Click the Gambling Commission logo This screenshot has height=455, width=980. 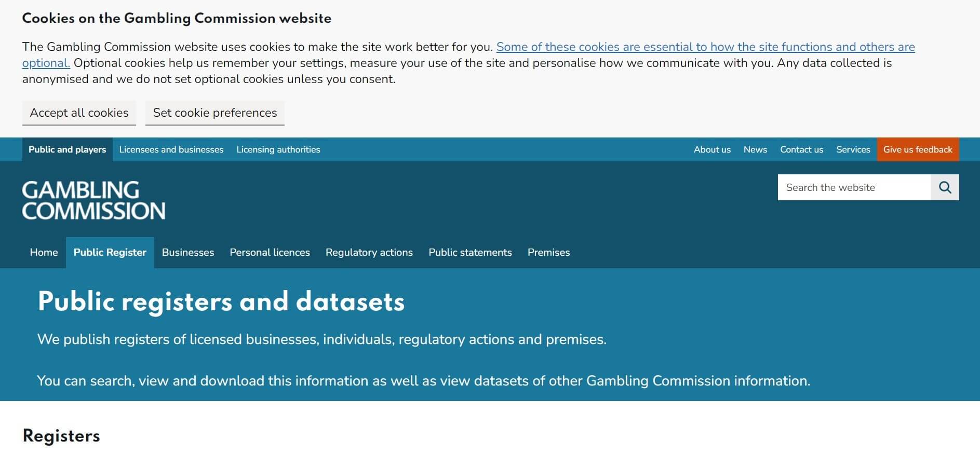click(93, 200)
